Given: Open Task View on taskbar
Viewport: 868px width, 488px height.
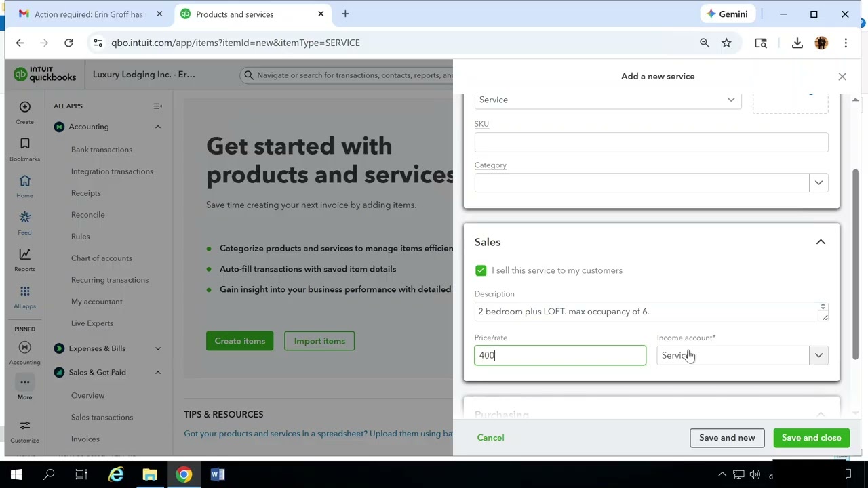Looking at the screenshot, I should pyautogui.click(x=81, y=474).
